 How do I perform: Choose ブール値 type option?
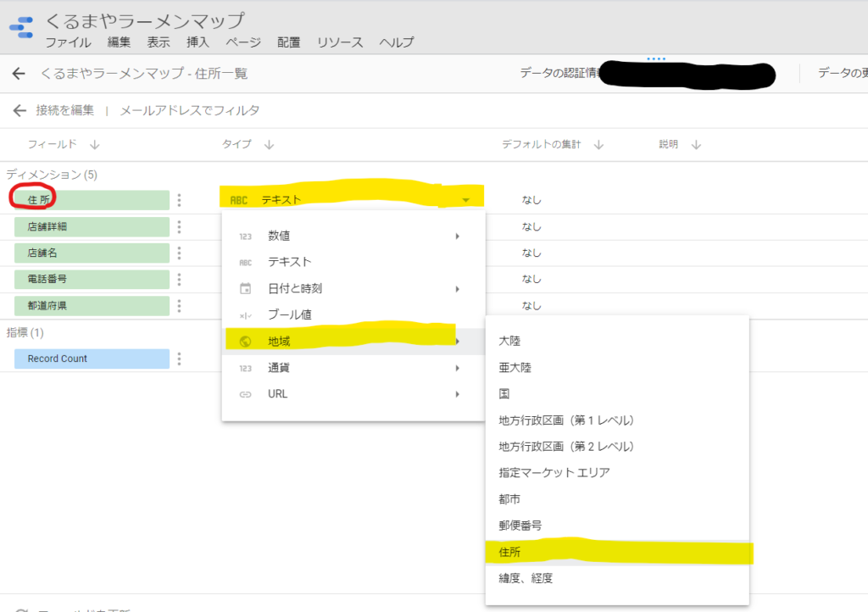[x=353, y=314]
